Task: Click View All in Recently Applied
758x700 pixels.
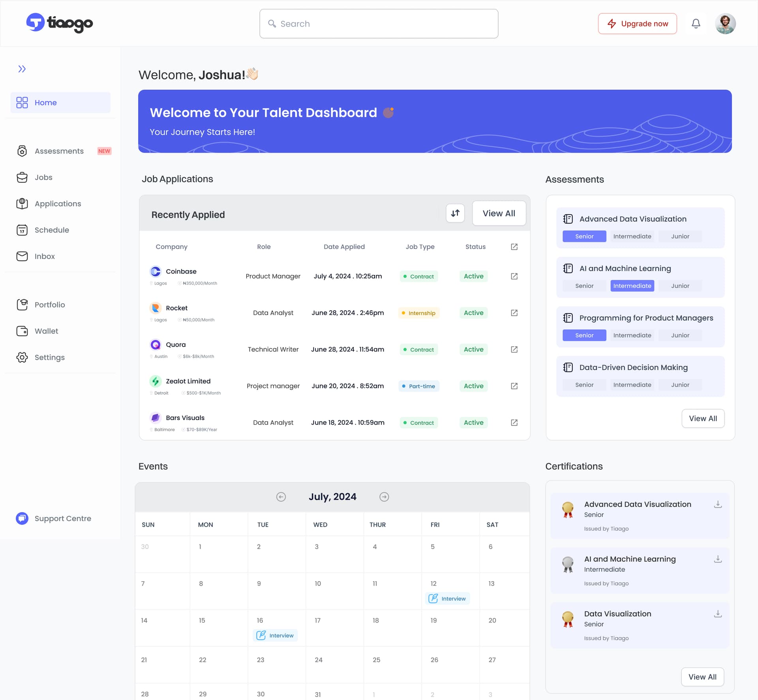Action: 499,213
